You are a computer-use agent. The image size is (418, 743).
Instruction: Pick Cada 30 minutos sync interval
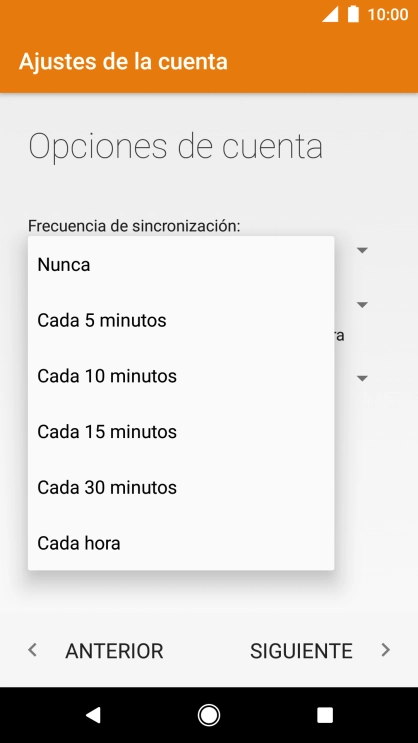click(x=181, y=488)
